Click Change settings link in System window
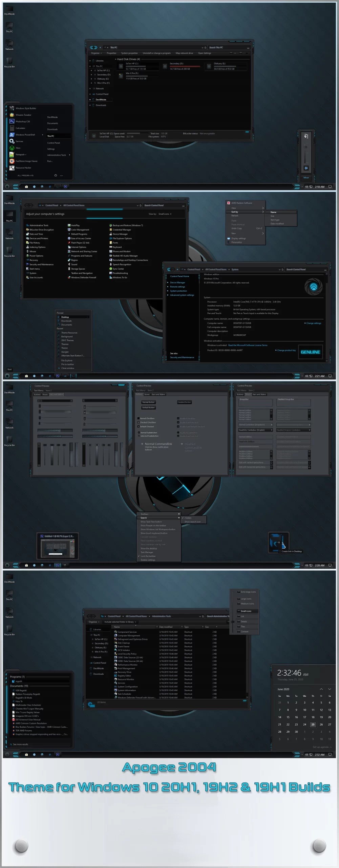This screenshot has width=339, height=868. coord(314,323)
